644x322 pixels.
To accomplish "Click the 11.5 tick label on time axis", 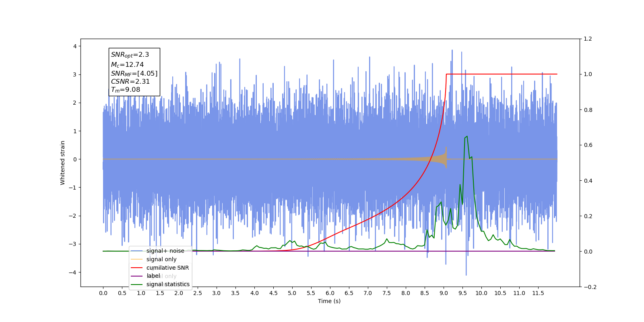I will click(538, 293).
